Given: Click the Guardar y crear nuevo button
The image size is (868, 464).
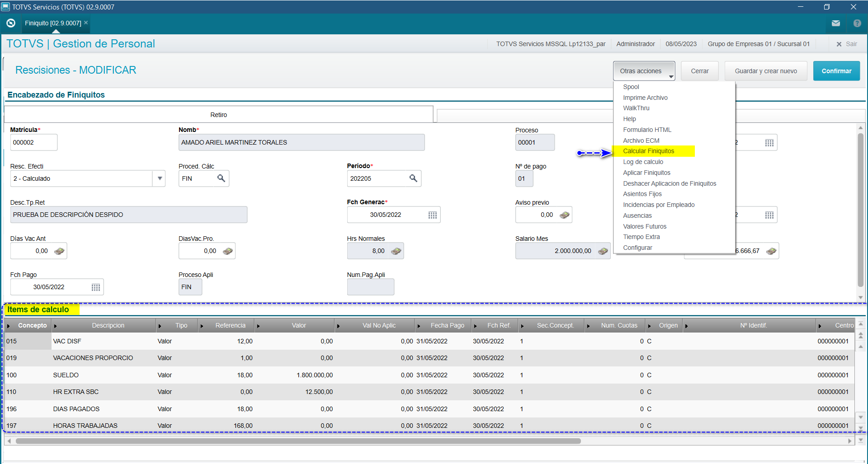Looking at the screenshot, I should coord(765,71).
